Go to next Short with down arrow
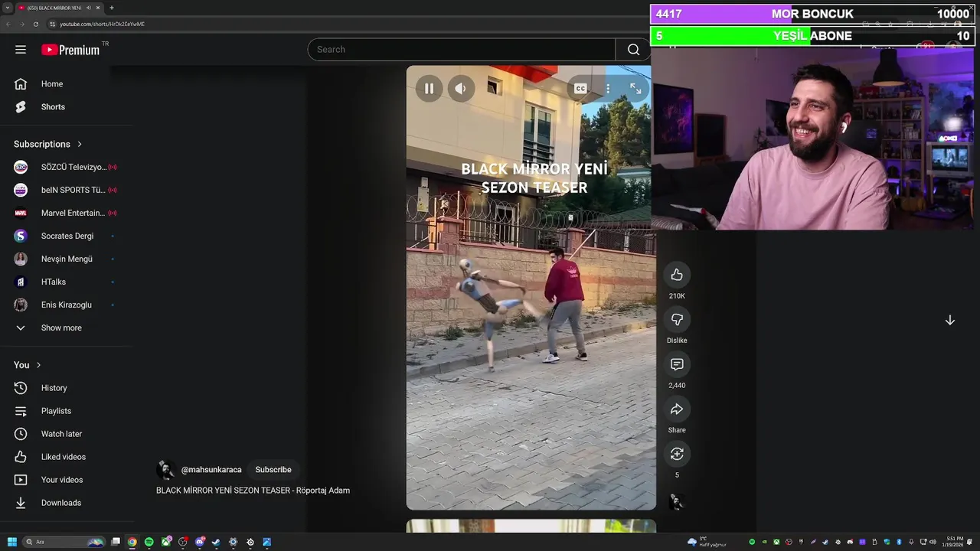 click(x=949, y=320)
